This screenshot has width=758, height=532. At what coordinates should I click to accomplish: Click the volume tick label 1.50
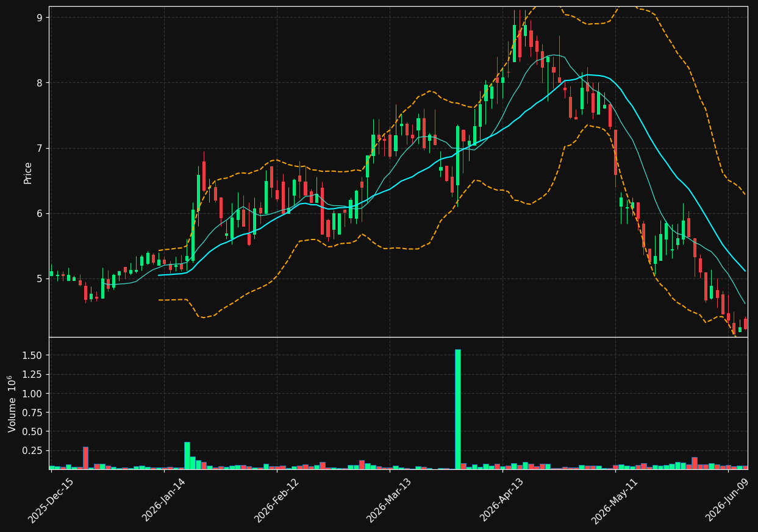click(33, 355)
